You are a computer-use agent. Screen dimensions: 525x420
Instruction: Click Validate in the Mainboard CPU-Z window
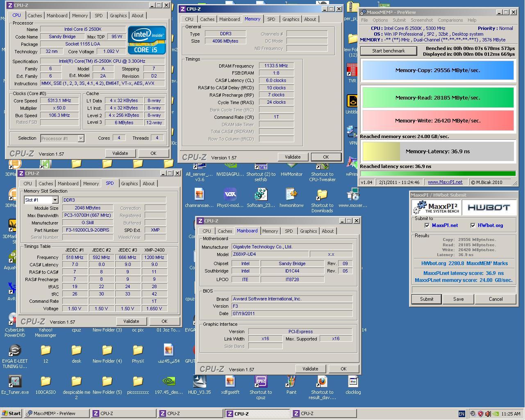310,369
